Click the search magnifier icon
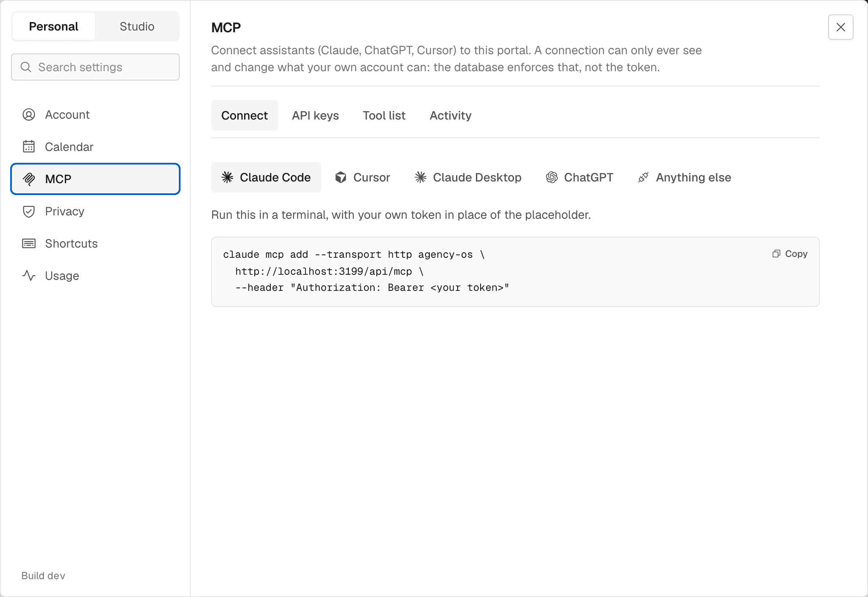 [x=26, y=67]
